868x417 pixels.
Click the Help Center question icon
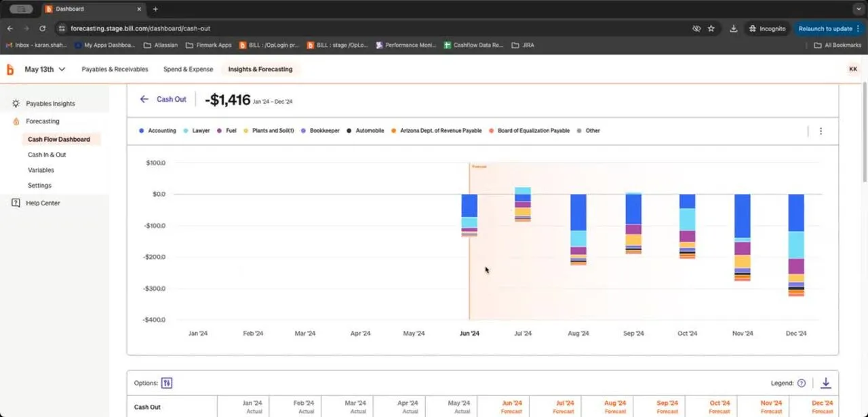(x=16, y=203)
